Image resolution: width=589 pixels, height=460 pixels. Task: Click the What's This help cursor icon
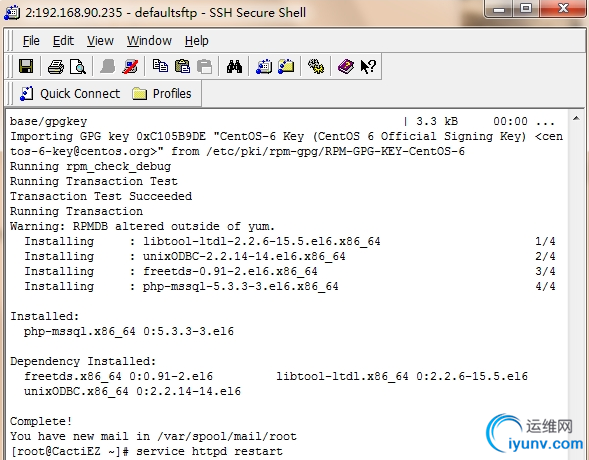click(368, 66)
